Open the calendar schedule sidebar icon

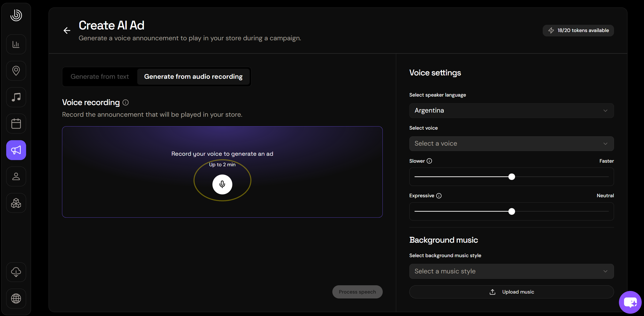[x=16, y=124]
